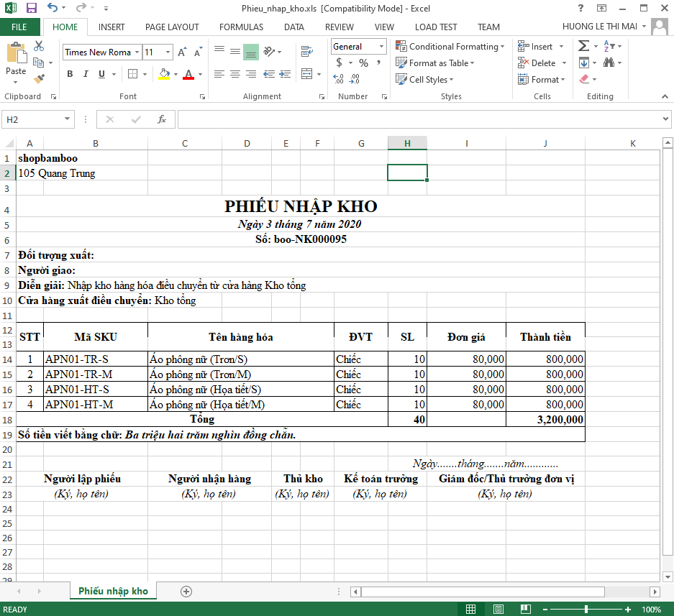Toggle Wrap Text

click(307, 52)
